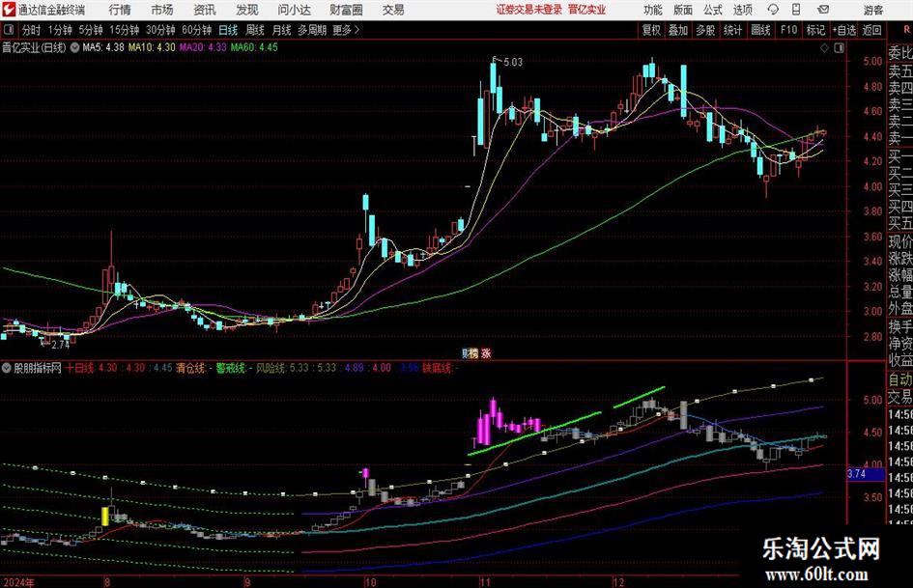
Task: Open the 版面 menu
Action: [682, 10]
